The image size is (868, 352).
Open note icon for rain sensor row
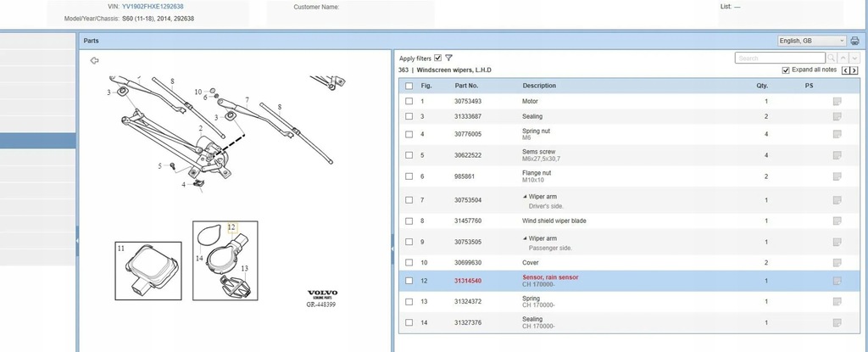click(x=837, y=281)
